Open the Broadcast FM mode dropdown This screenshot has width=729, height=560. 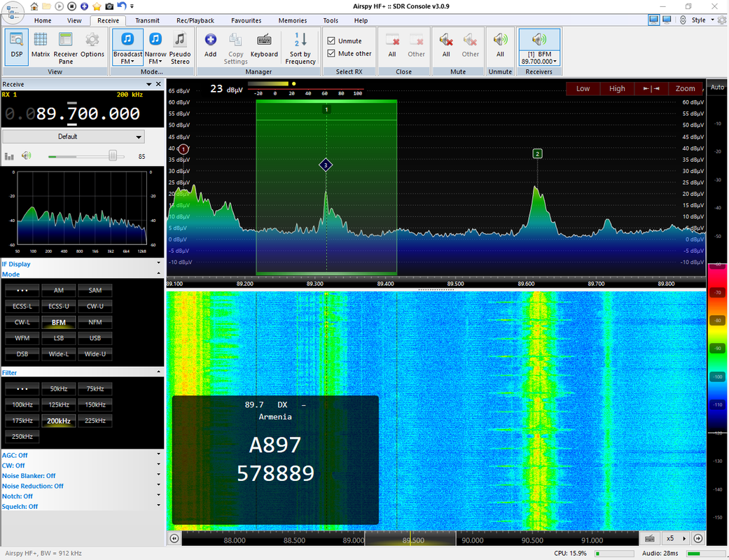(x=127, y=46)
